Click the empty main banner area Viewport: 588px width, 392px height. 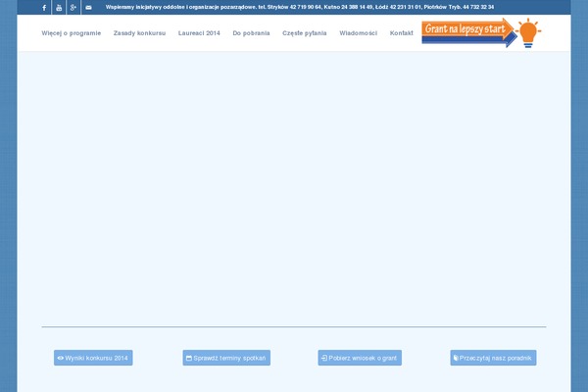tap(294, 186)
